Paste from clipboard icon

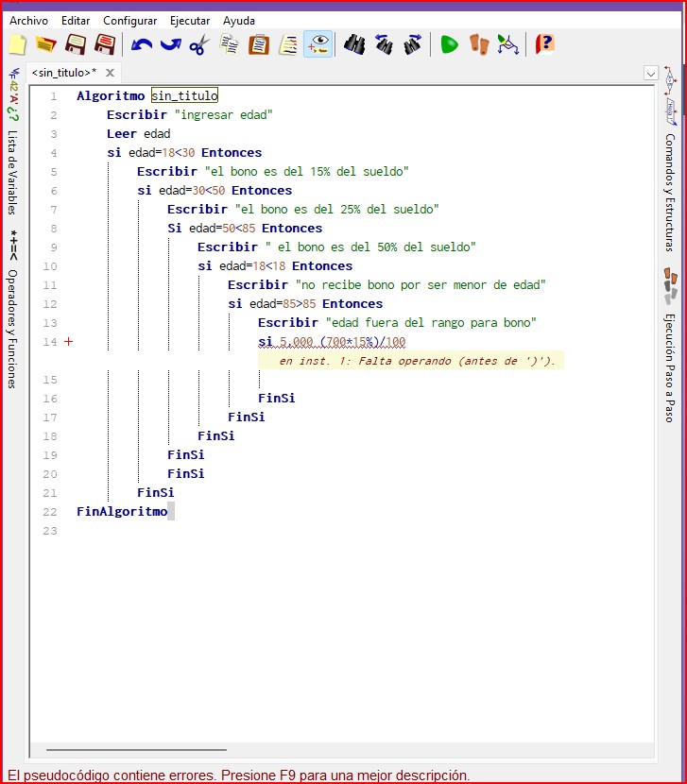point(258,44)
